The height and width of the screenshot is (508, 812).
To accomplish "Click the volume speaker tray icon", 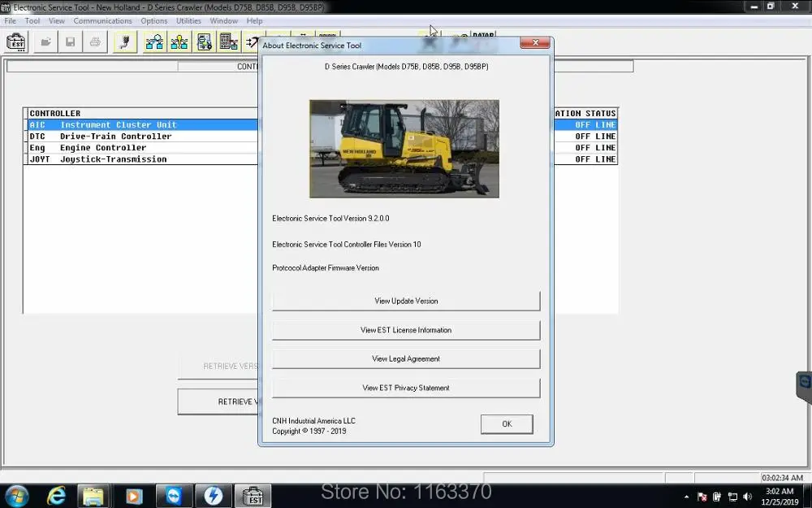I will [x=747, y=497].
